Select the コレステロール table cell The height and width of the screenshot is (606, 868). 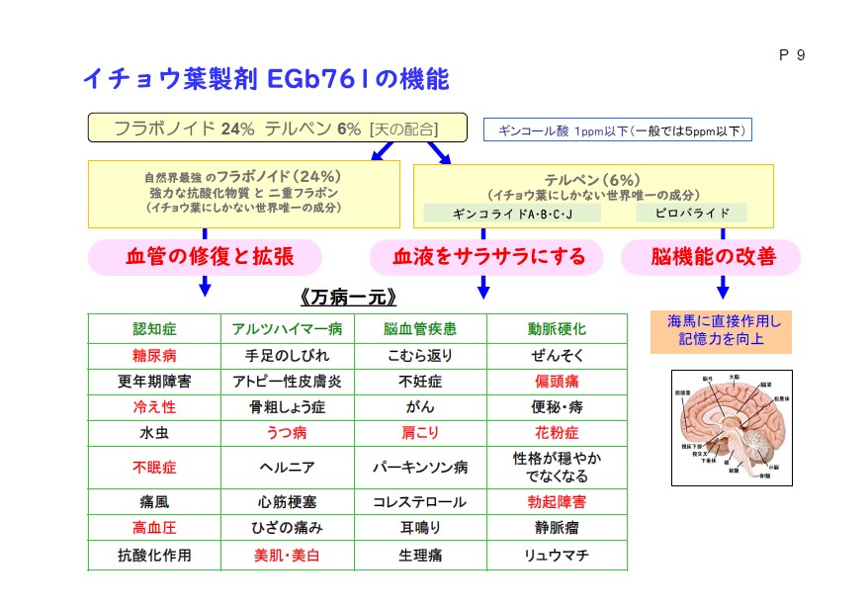click(x=420, y=502)
